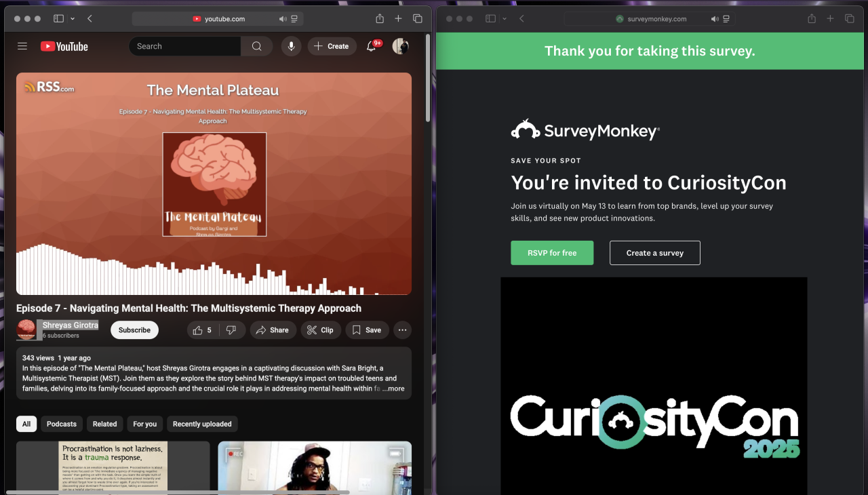Click the CuriosityCon 2025 banner image

pyautogui.click(x=654, y=386)
